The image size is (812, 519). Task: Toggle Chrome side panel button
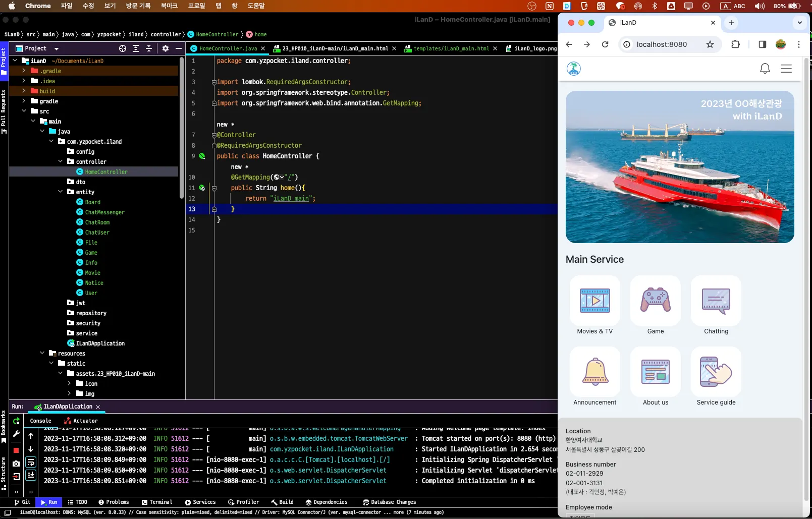pyautogui.click(x=762, y=44)
